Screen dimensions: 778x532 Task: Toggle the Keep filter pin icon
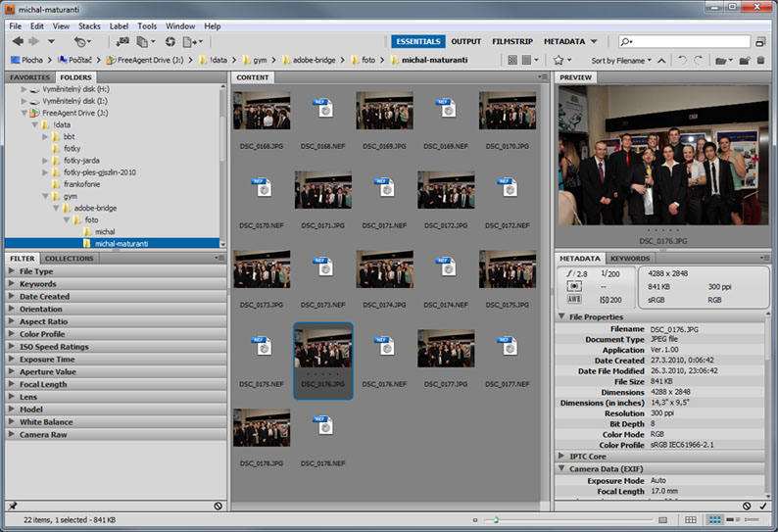(13, 506)
